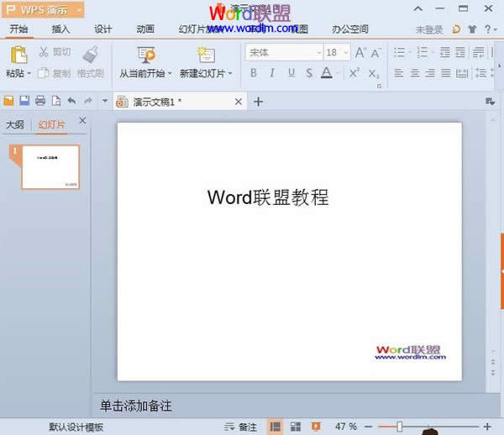Start slideshow with 从当前开始 icon

pyautogui.click(x=145, y=55)
